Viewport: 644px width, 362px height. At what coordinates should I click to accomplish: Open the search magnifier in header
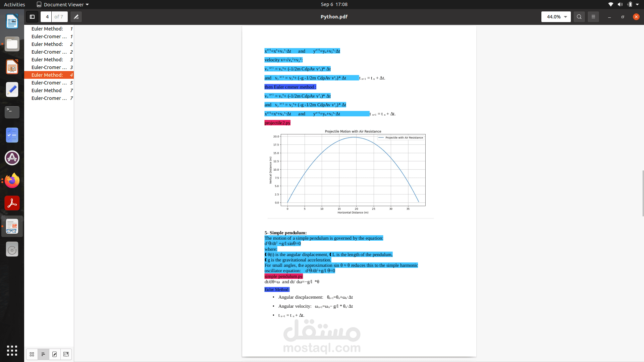point(579,17)
